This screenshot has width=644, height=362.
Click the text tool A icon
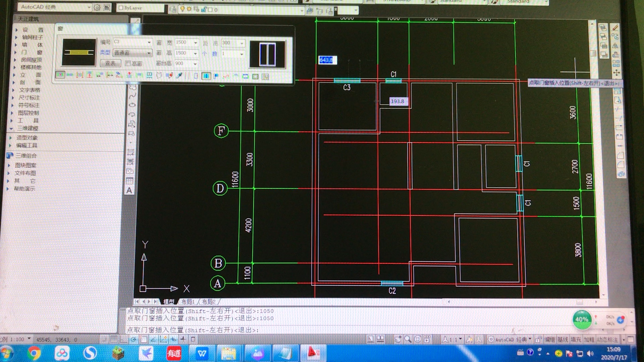click(129, 191)
